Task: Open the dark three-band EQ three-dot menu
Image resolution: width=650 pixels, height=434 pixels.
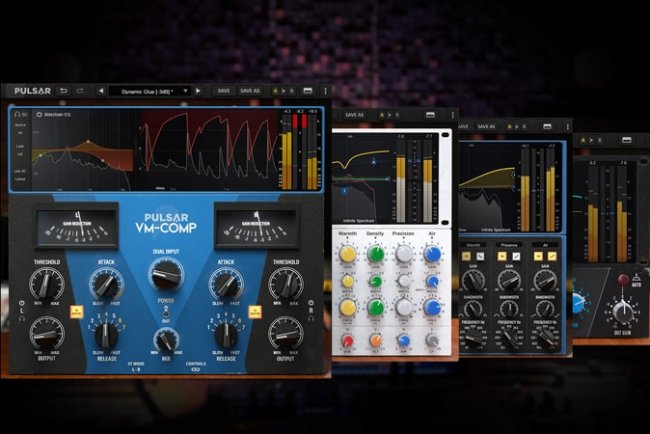Action: 568,126
